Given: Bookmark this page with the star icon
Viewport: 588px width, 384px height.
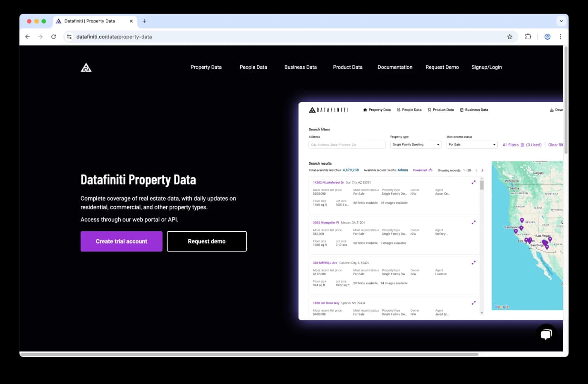Looking at the screenshot, I should tap(509, 37).
